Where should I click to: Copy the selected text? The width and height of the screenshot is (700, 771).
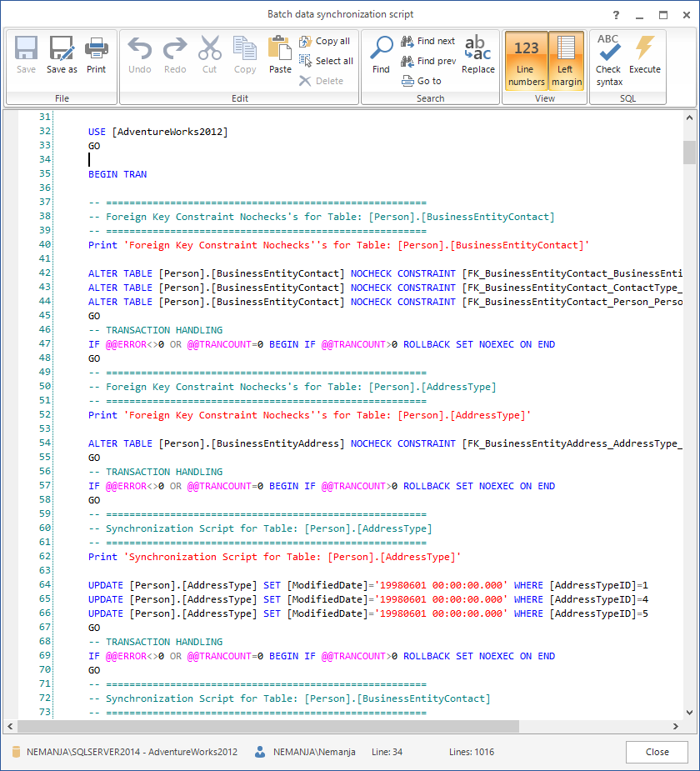245,54
